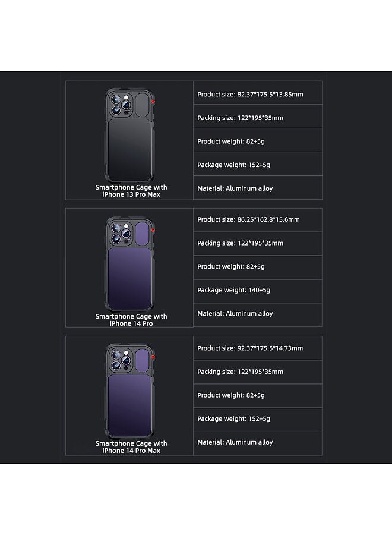The height and width of the screenshot is (535, 392).
Task: Click red button on 14 Pro Max cage
Action: point(153,357)
